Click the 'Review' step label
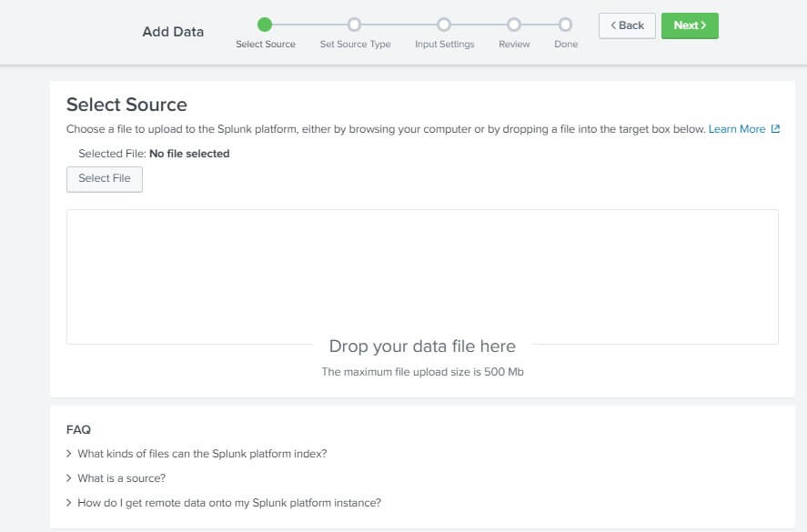Screen dimensions: 807x532 click(x=514, y=45)
